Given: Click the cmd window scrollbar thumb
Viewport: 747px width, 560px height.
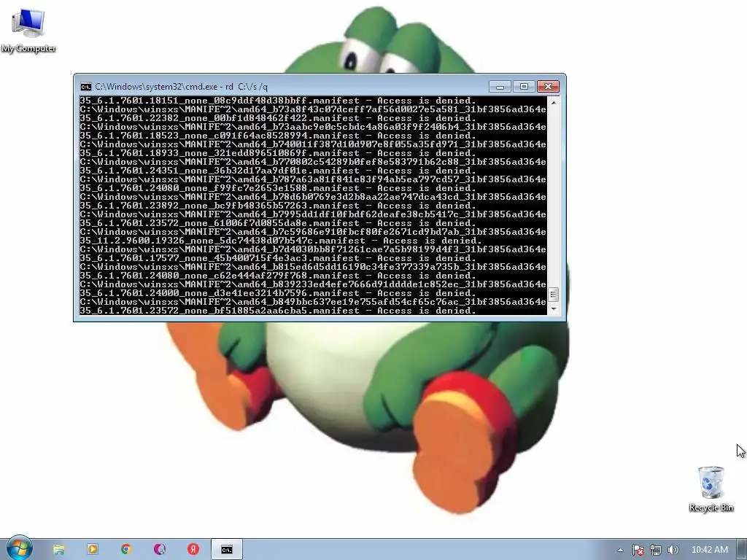Looking at the screenshot, I should click(x=554, y=295).
